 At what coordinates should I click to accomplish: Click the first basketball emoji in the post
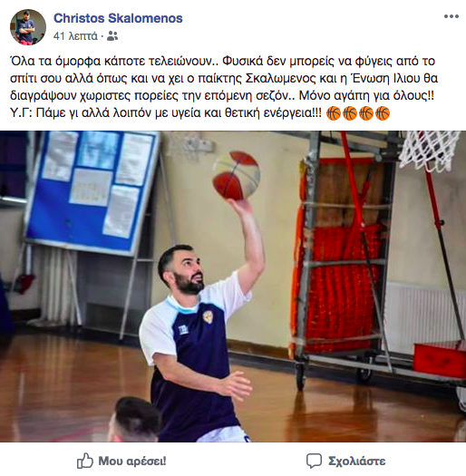334,113
